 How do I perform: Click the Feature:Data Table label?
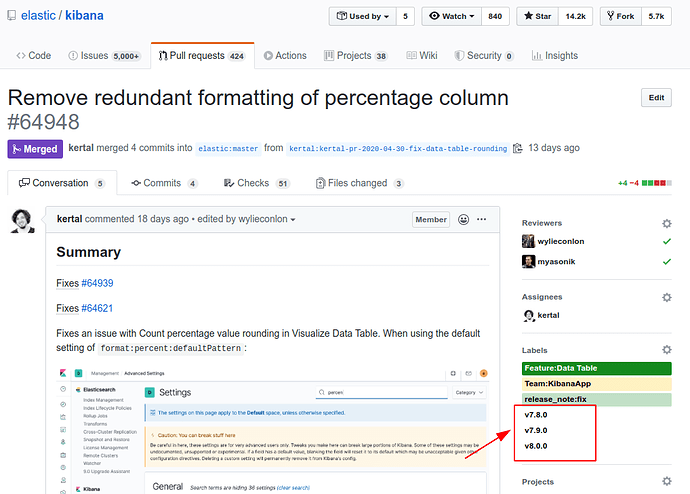[597, 368]
